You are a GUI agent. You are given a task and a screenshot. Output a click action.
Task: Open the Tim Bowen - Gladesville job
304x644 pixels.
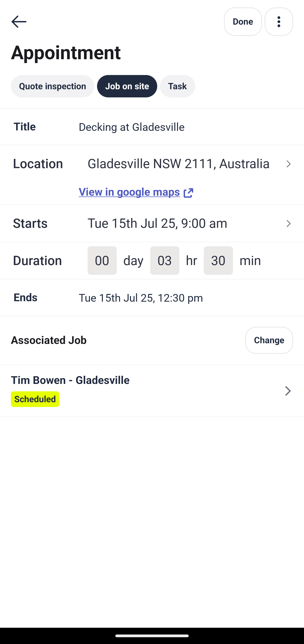coord(70,380)
